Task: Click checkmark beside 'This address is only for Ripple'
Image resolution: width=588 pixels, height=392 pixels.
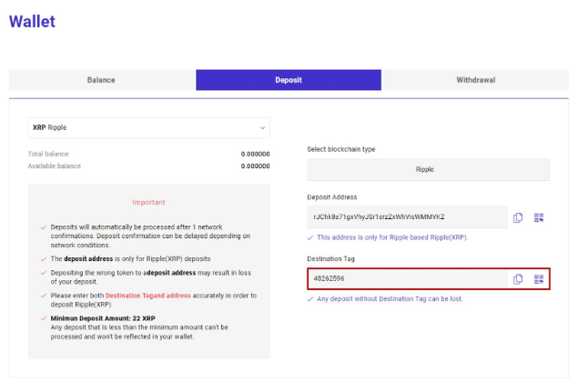Action: (310, 237)
